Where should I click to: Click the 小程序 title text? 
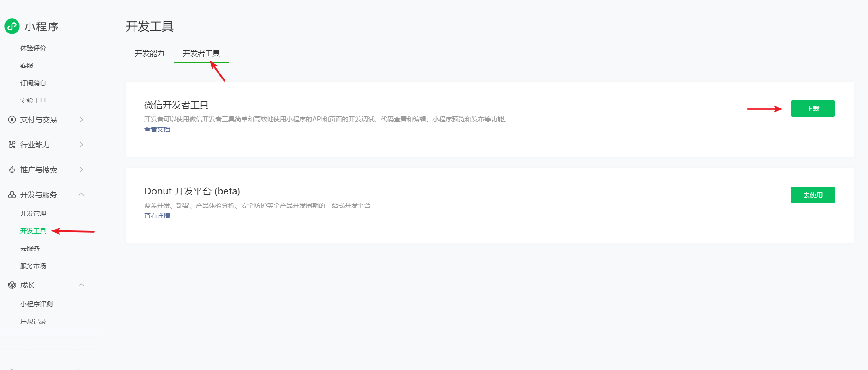tap(42, 27)
